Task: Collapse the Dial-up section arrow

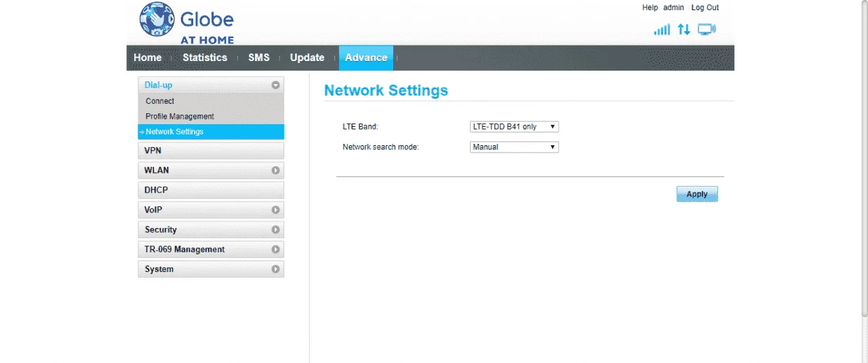Action: tap(276, 85)
